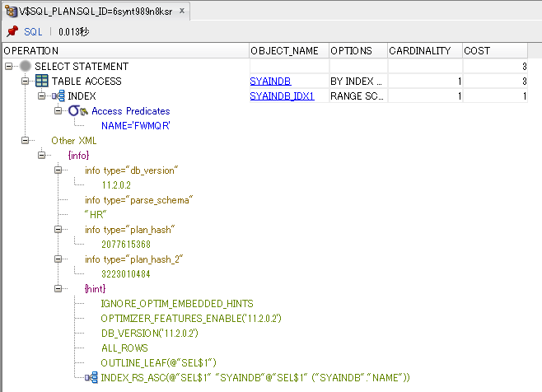Viewport: 542px width, 392px height.
Task: Collapse the TABLE ACCESS node
Action: (x=26, y=81)
